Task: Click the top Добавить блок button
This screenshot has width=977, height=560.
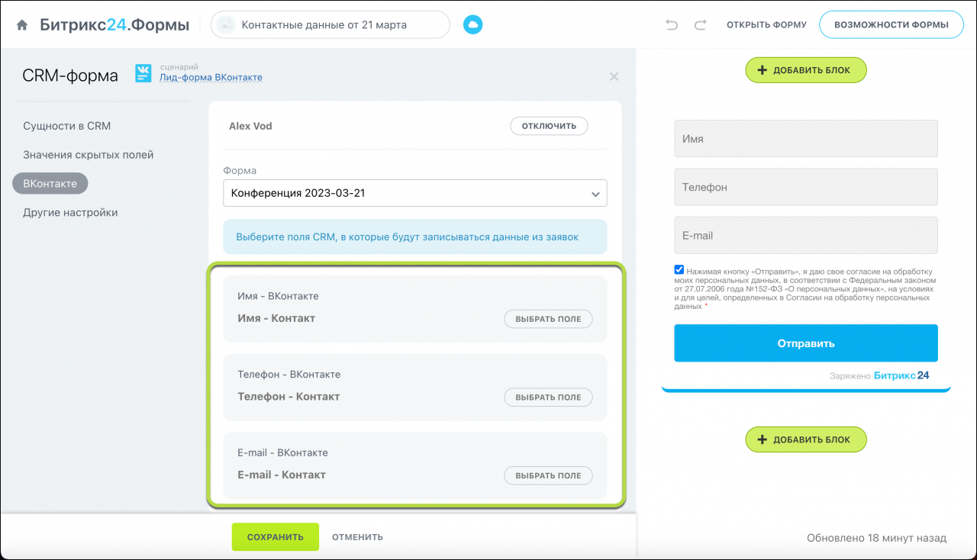Action: [x=806, y=70]
